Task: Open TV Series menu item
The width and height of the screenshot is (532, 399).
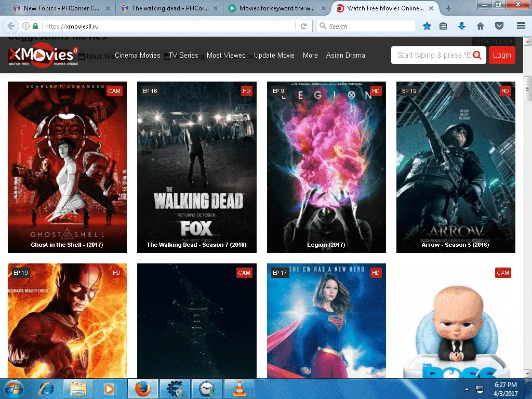Action: tap(183, 55)
